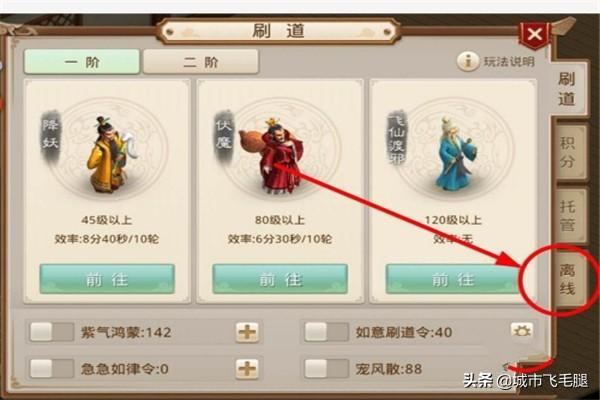
Task: Open the 积分 side tab
Action: 568,152
